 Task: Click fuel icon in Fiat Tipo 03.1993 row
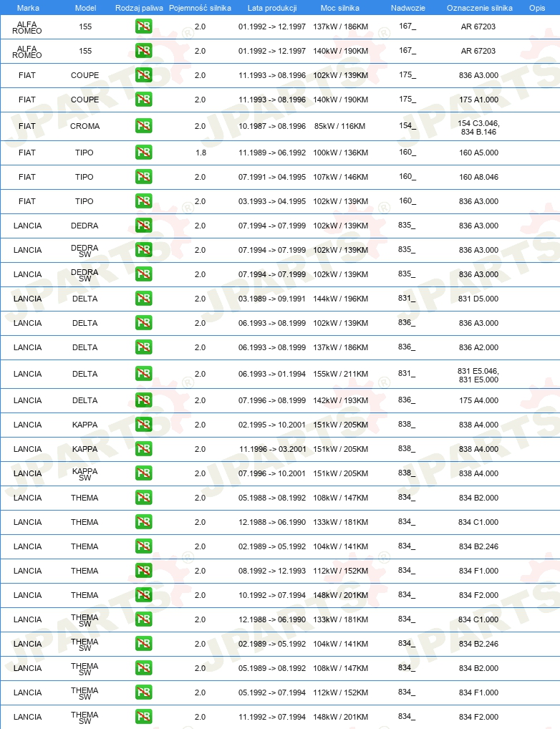[144, 201]
